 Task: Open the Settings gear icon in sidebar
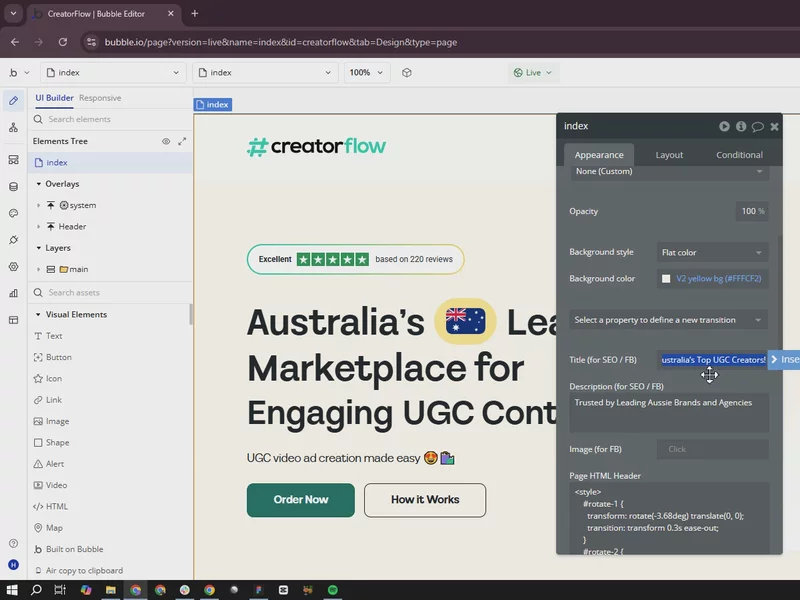pos(14,266)
